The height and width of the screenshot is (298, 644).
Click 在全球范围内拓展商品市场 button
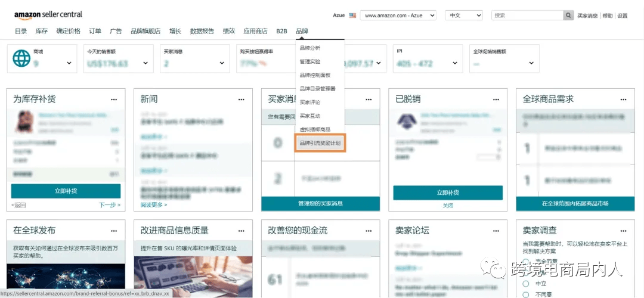click(x=575, y=204)
